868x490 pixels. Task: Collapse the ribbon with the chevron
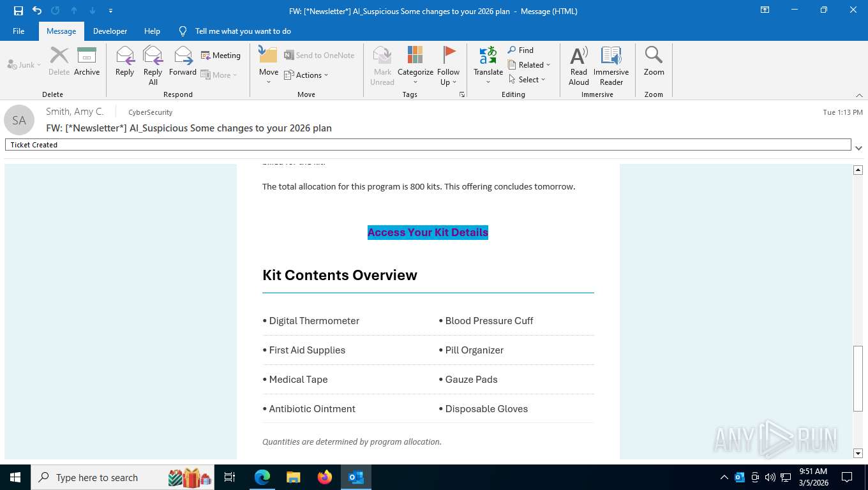pyautogui.click(x=859, y=95)
